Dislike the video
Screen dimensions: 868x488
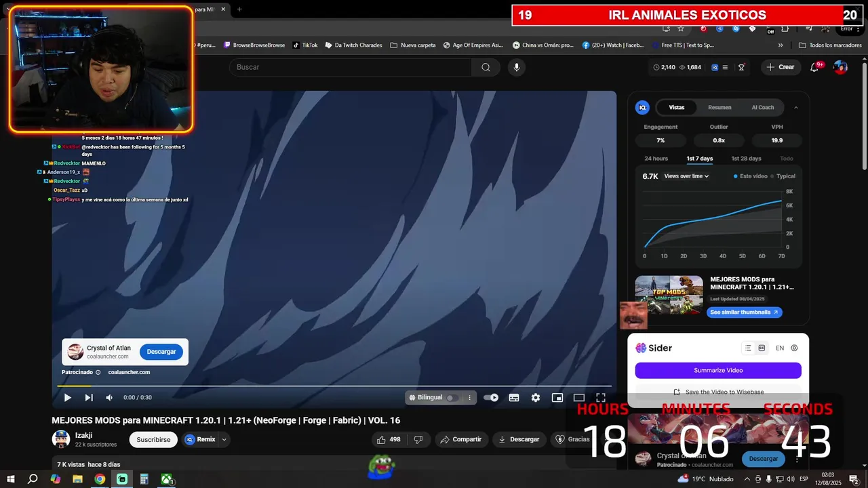click(418, 439)
